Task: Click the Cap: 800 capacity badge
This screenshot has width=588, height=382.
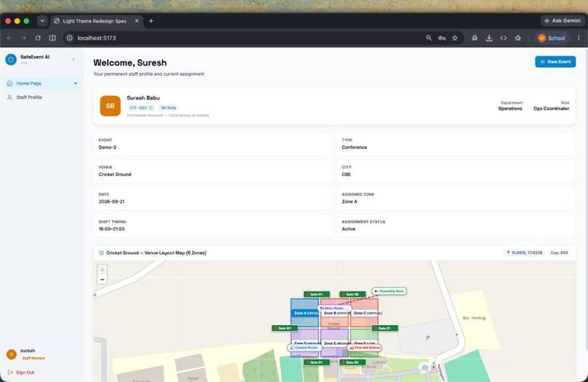Action: (559, 253)
